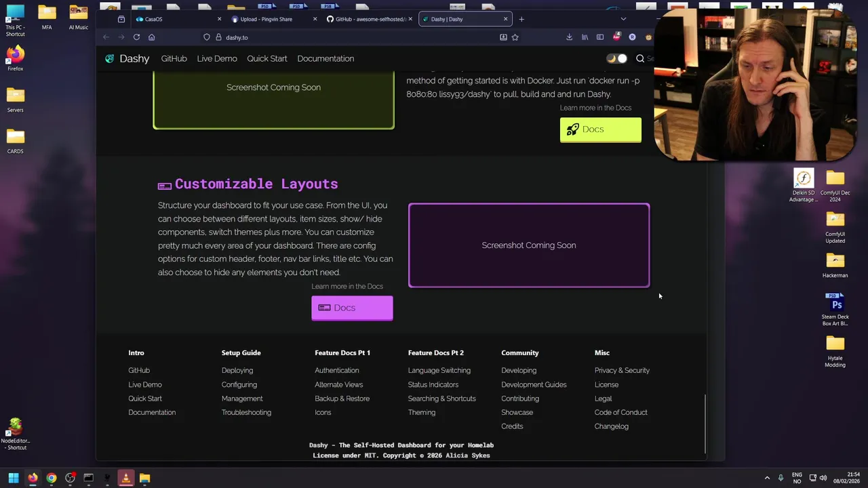This screenshot has width=868, height=488.
Task: Open Live Demo in top navbar
Action: click(x=217, y=58)
